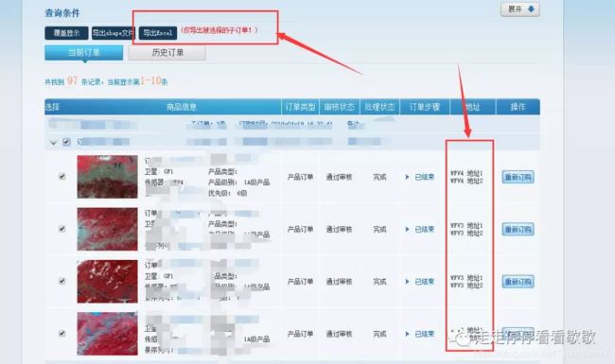Click 产品订单 cell in WFV4 row
This screenshot has height=364, width=615.
[x=301, y=177]
